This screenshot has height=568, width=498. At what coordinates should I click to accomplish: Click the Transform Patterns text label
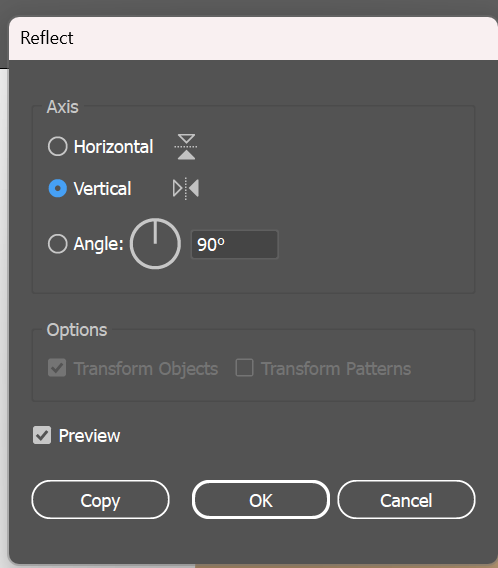(336, 369)
